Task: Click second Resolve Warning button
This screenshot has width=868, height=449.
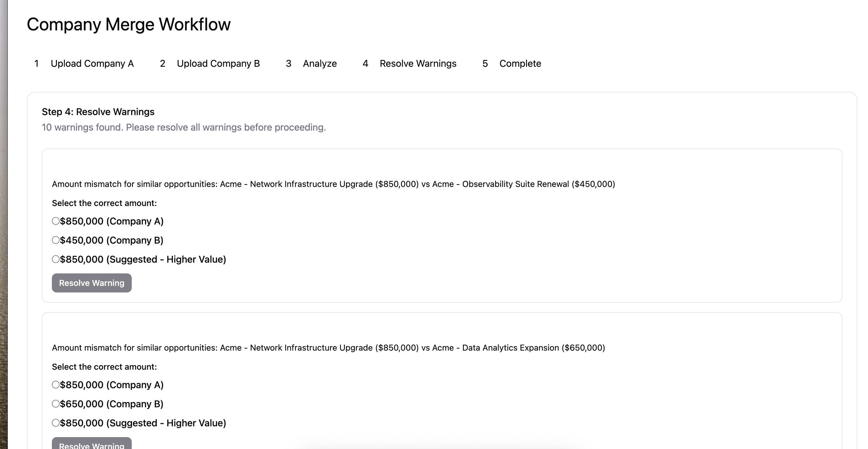Action: click(x=92, y=444)
